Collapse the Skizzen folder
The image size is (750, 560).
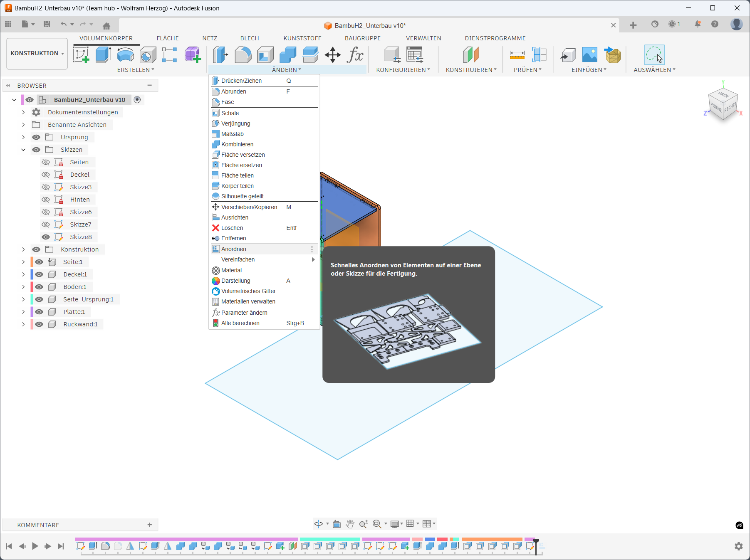tap(23, 150)
